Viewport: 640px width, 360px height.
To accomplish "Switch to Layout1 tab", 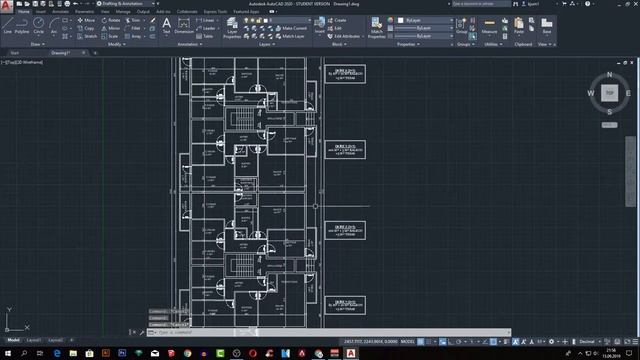I will 33,340.
